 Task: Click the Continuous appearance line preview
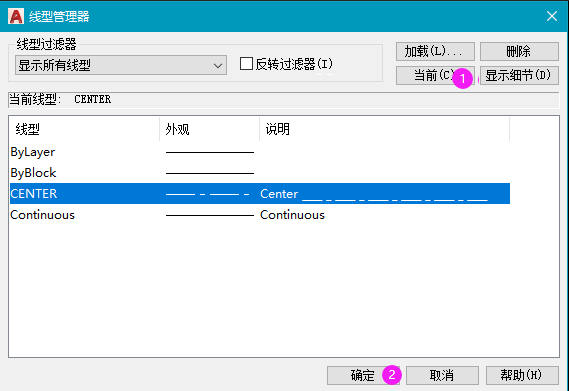pyautogui.click(x=210, y=215)
